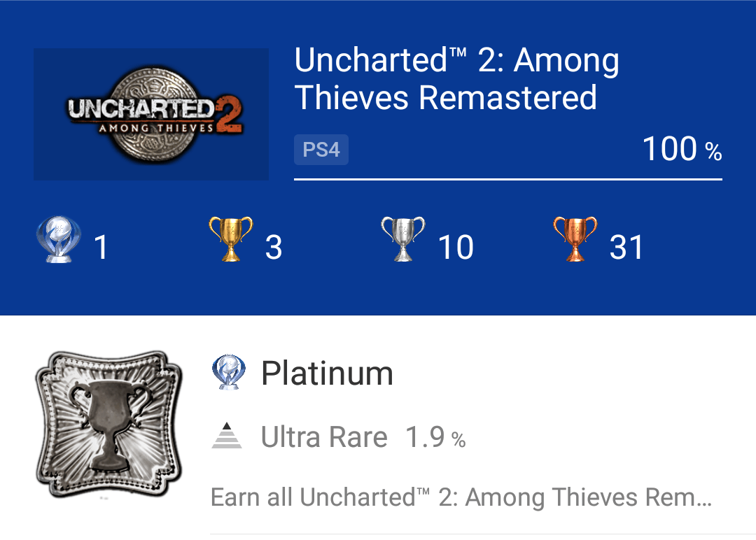The image size is (756, 540).
Task: Select the PS4 platform badge
Action: 321,149
